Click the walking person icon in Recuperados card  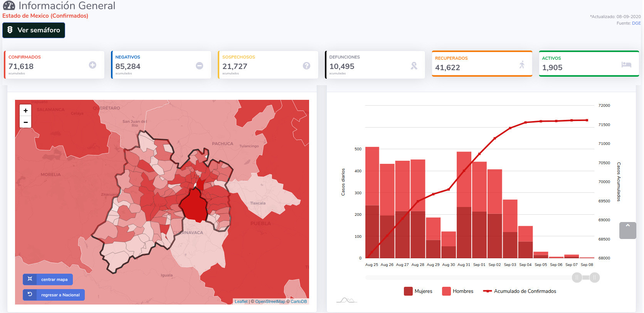(522, 65)
